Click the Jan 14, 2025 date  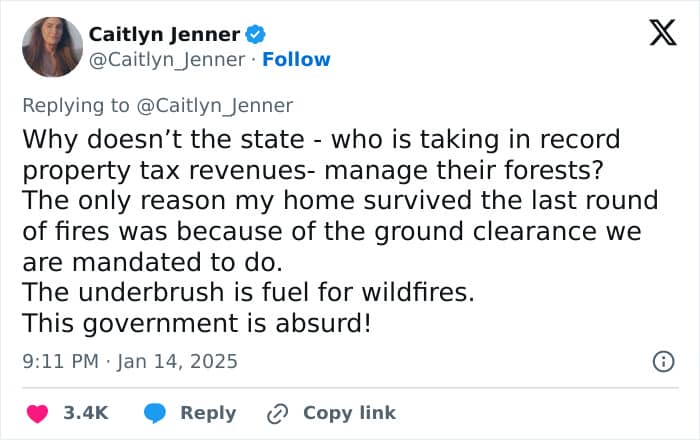177,361
